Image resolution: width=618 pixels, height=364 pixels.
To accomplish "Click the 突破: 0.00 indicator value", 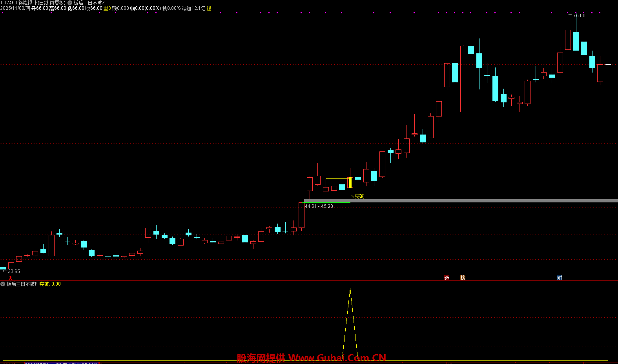I will click(x=50, y=284).
